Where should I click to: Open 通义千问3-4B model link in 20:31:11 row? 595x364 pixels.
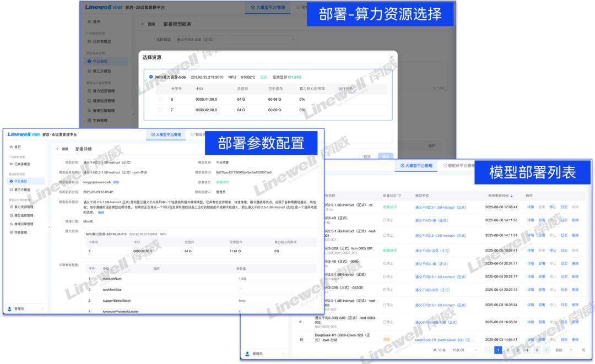coord(431,264)
